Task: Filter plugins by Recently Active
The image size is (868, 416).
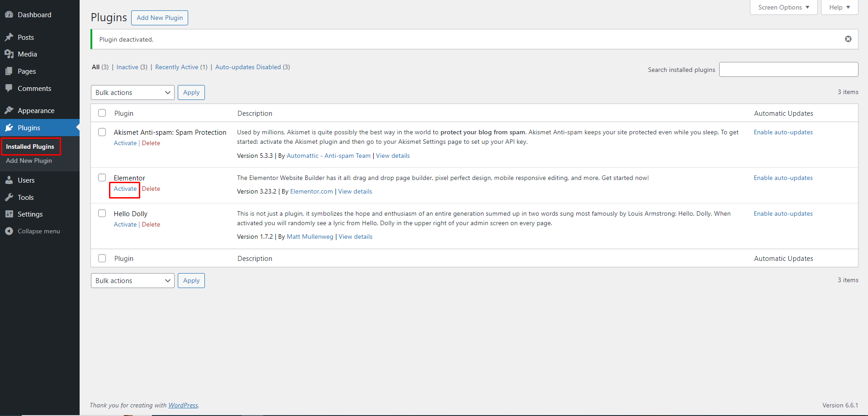Action: click(176, 67)
